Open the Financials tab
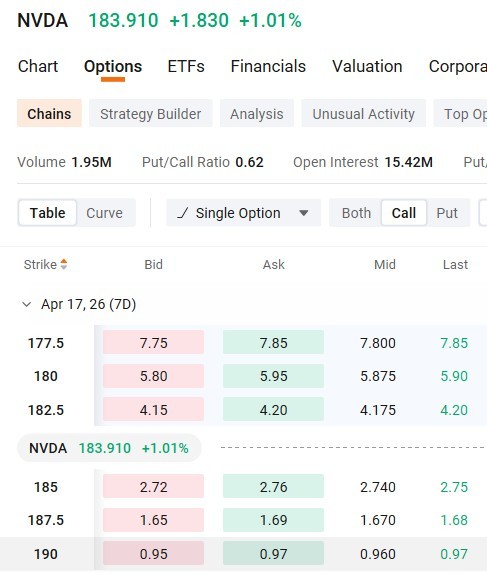The image size is (487, 575). point(268,67)
